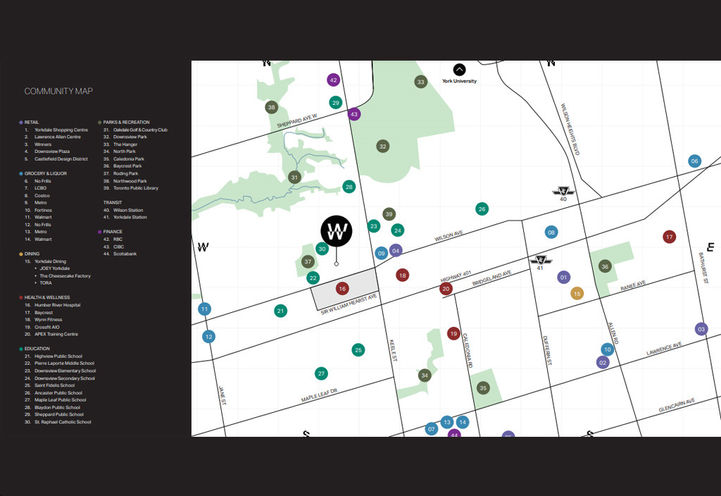This screenshot has width=721, height=496.
Task: Click red map marker 16
Action: pyautogui.click(x=342, y=289)
